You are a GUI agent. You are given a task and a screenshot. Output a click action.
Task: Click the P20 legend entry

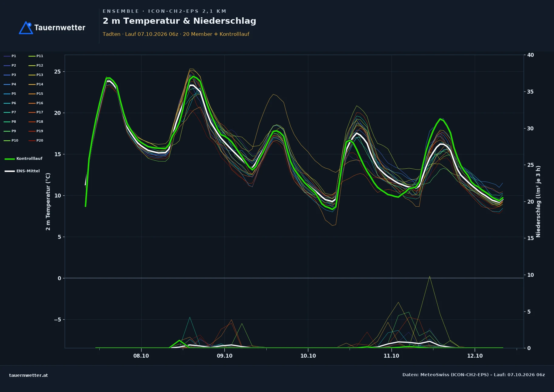click(36, 141)
